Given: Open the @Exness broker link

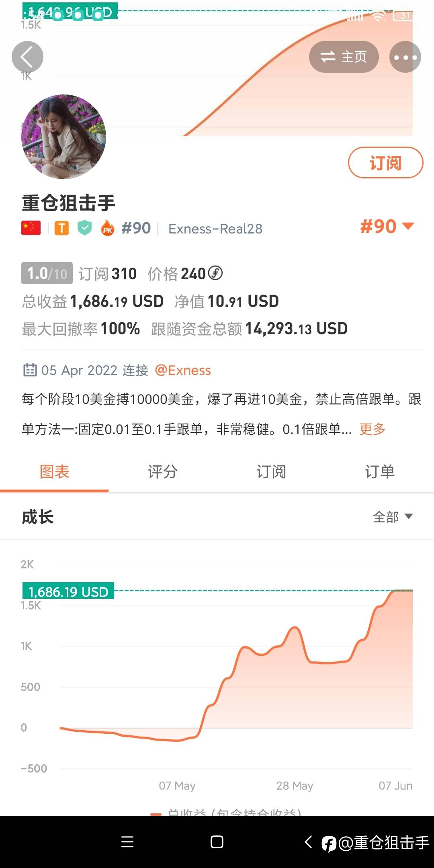Looking at the screenshot, I should 183,370.
